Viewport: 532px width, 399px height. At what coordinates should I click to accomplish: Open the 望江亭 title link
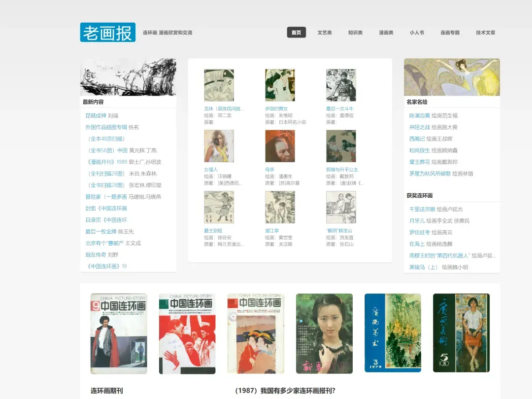(x=272, y=231)
